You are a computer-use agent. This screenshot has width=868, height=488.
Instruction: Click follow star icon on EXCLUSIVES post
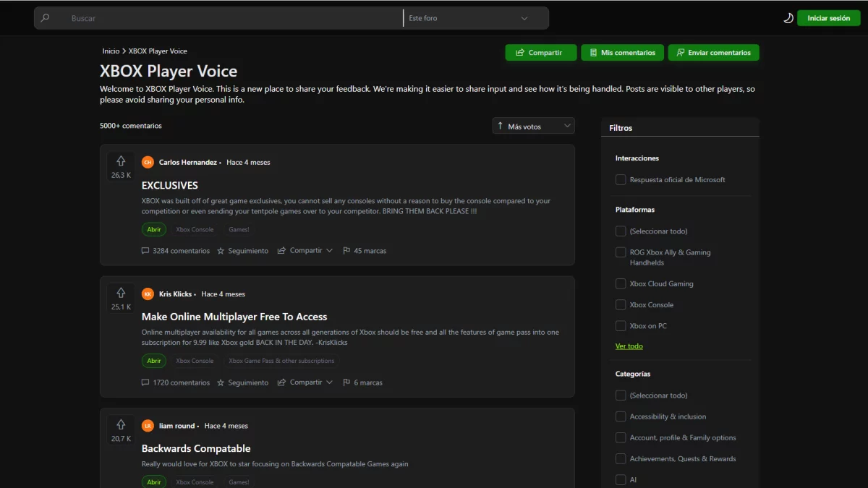pos(221,251)
